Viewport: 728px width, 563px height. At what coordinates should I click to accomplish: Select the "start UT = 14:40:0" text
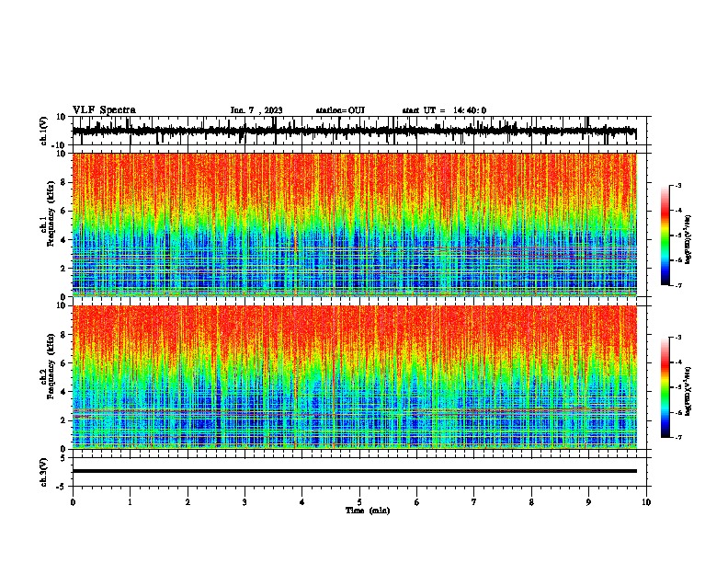coord(444,110)
